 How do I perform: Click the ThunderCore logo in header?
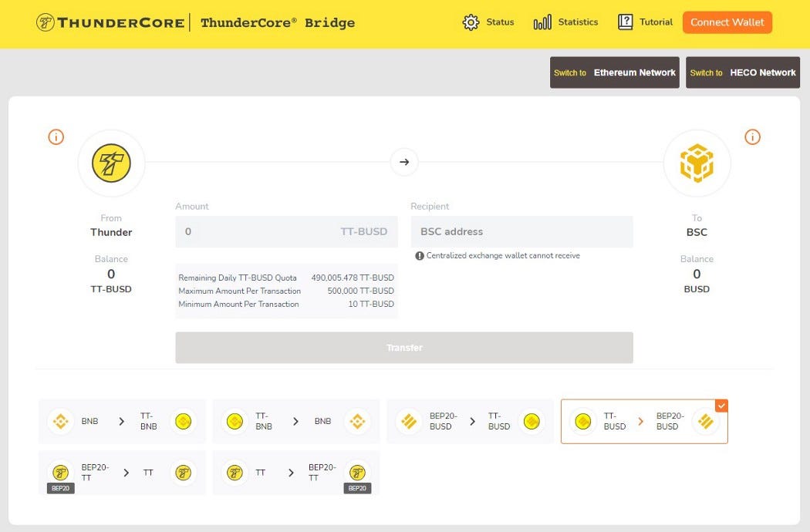(110, 22)
